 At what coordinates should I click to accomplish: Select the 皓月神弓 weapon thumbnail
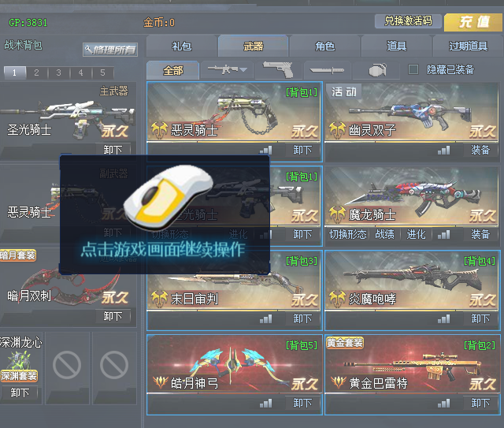tap(234, 365)
